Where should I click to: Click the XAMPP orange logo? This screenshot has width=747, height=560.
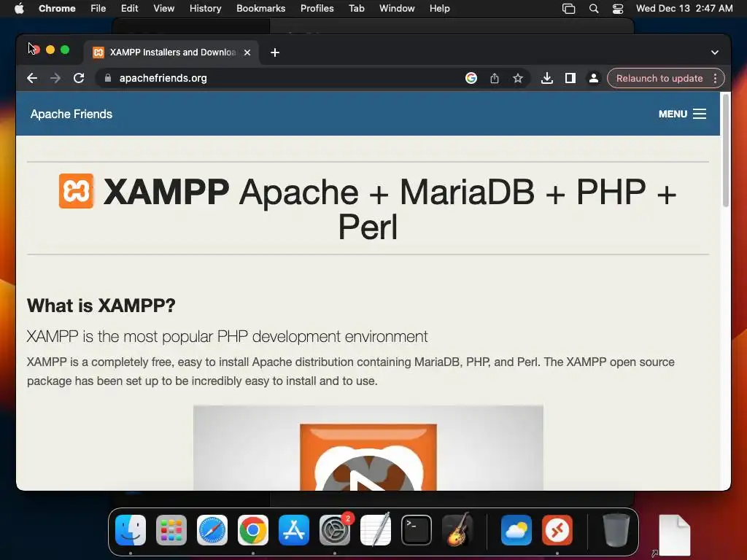[76, 191]
